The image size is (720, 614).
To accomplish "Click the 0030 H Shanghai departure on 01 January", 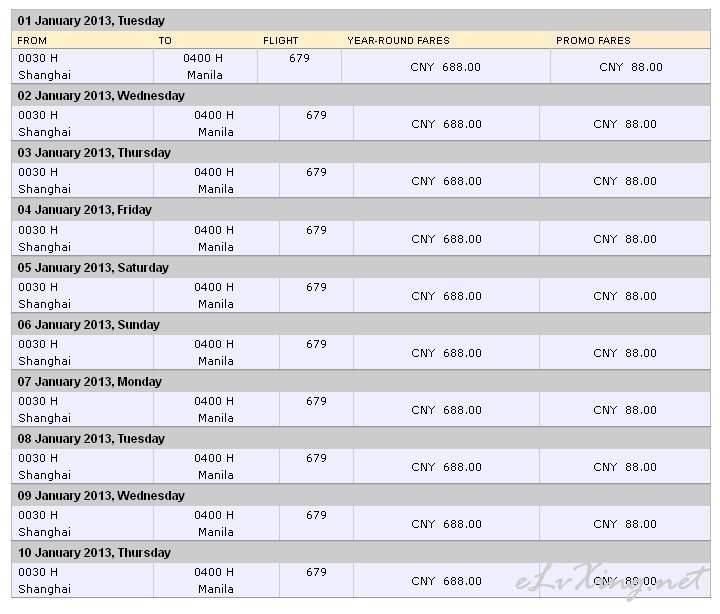I will coord(45,67).
